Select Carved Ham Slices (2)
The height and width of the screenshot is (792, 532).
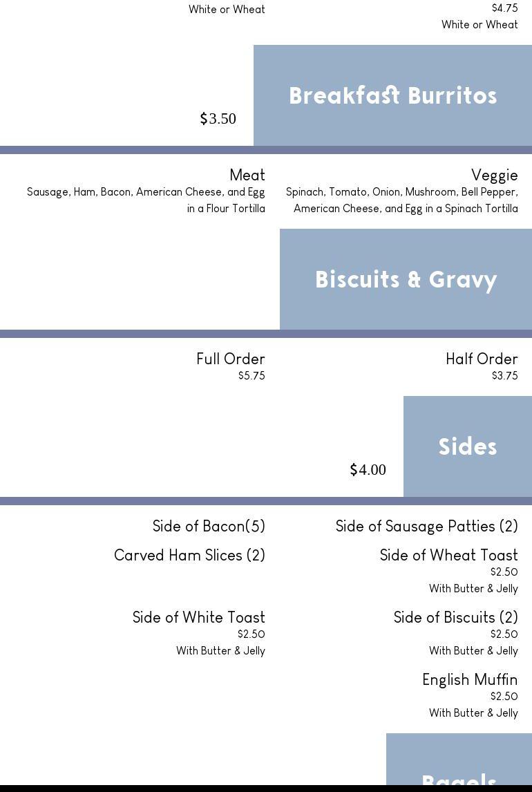189,555
